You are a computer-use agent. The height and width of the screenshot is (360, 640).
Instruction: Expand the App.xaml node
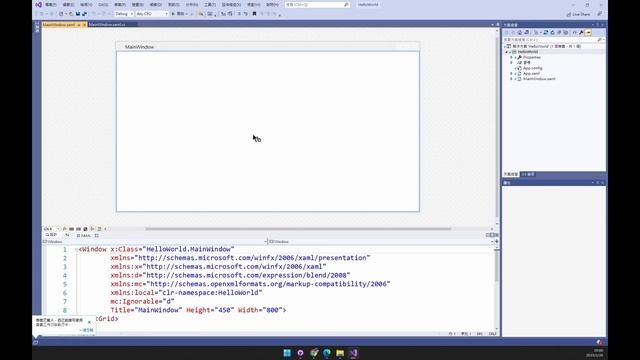(511, 73)
